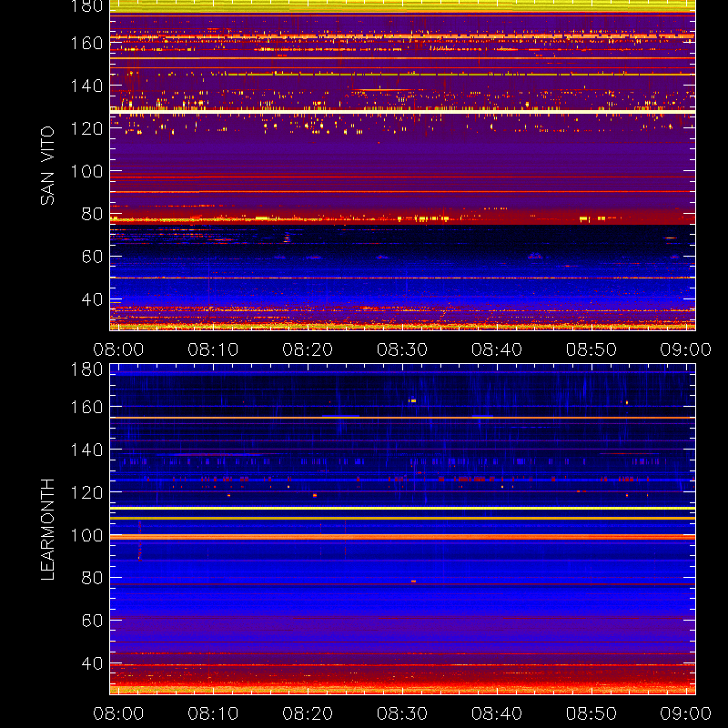Image resolution: width=728 pixels, height=728 pixels.
Task: Click the 08:00 time label under Learmonth plot
Action: point(118,713)
